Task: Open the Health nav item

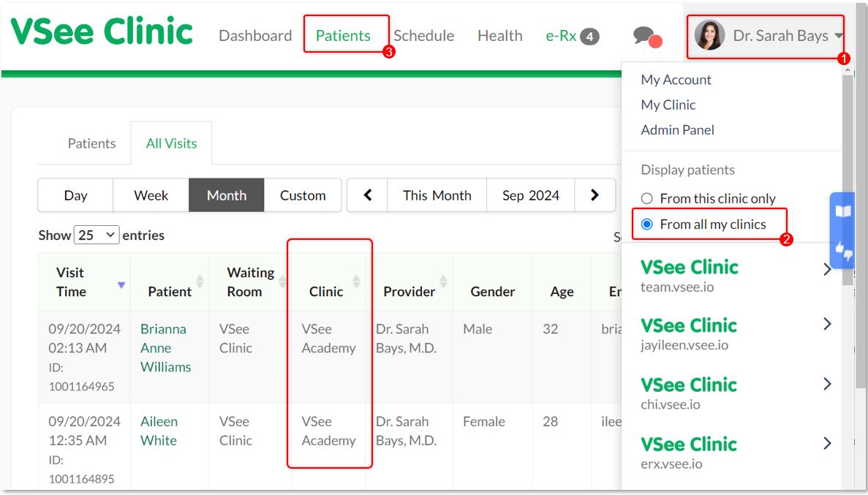Action: pos(500,35)
